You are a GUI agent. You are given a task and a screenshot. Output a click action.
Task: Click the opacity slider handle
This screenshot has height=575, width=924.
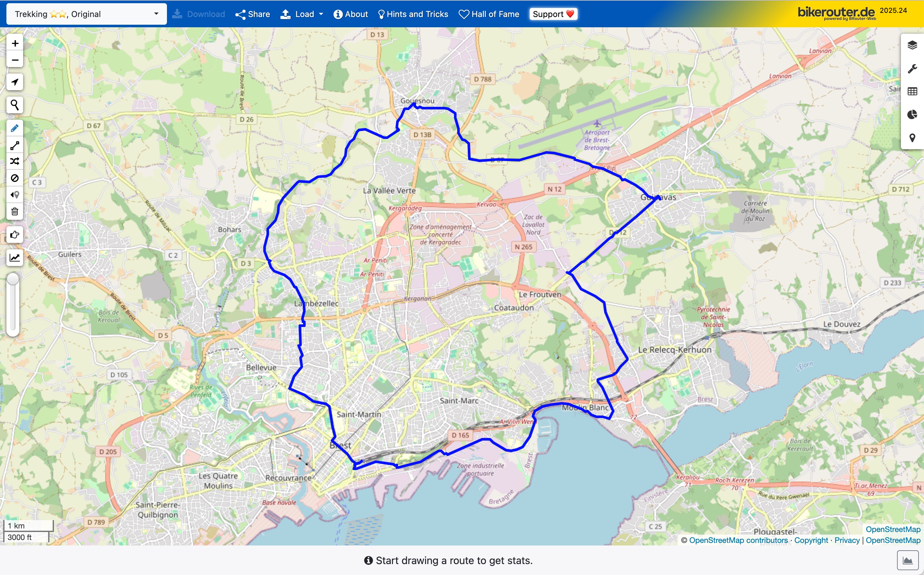(13, 279)
